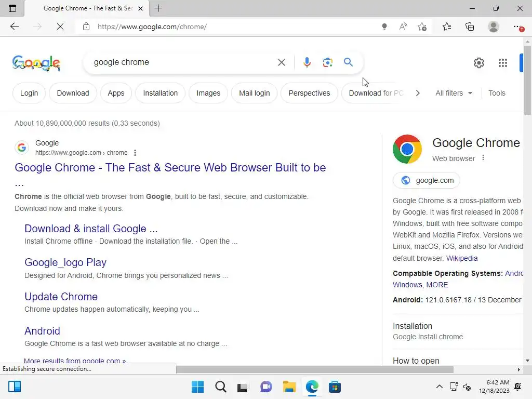Open the profile avatar menu

coord(494,26)
